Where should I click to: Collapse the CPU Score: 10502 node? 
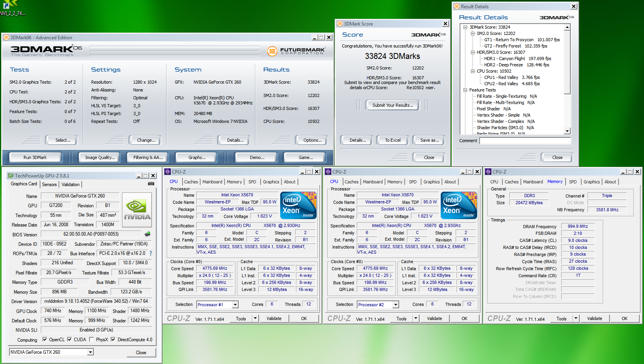tap(473, 71)
